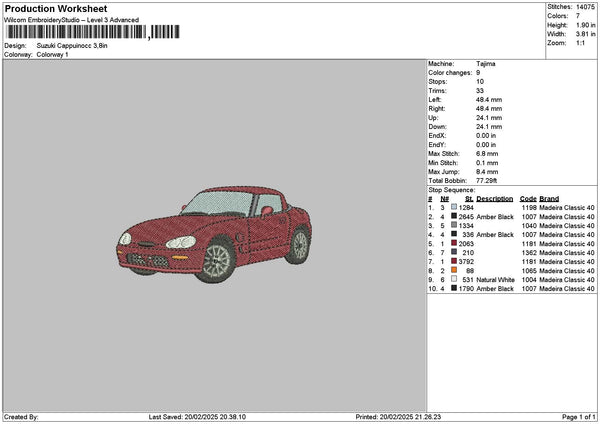Click the 'Description' column header

pos(495,199)
